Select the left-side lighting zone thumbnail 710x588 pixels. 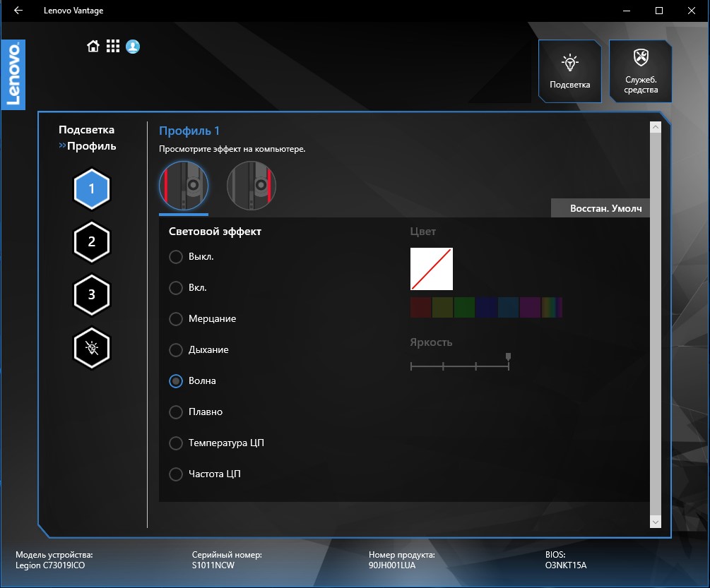pos(184,186)
